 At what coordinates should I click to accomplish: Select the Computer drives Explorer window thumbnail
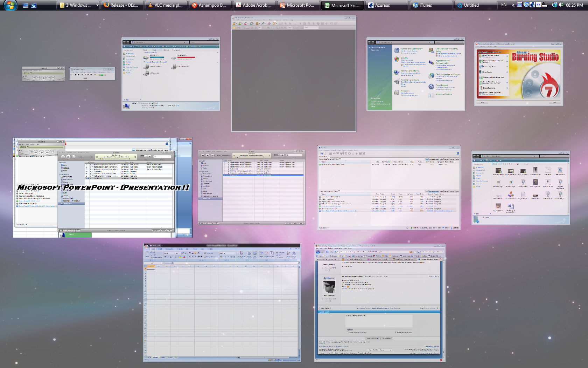[x=171, y=74]
